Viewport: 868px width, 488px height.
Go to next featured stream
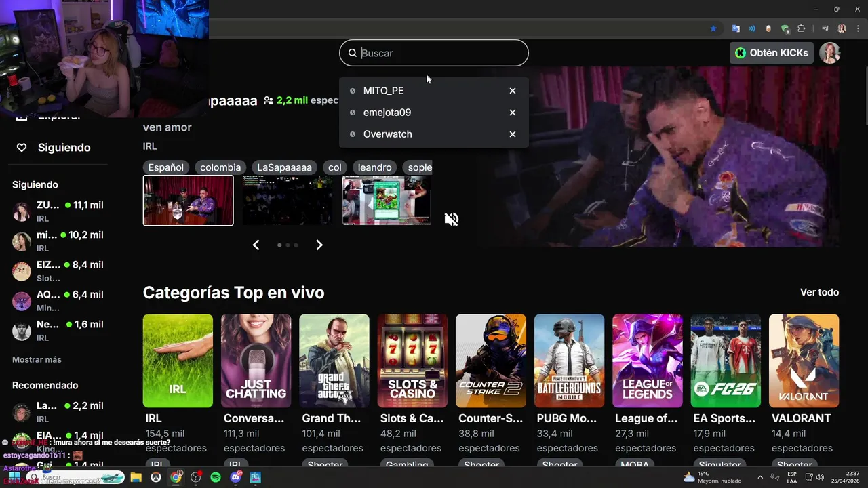319,245
